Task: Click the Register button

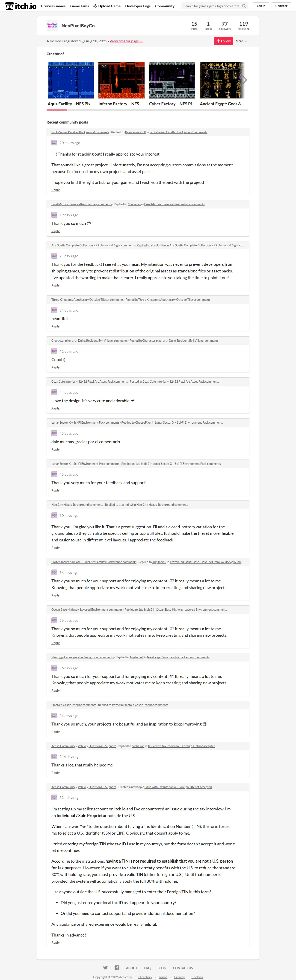Action: [x=281, y=6]
